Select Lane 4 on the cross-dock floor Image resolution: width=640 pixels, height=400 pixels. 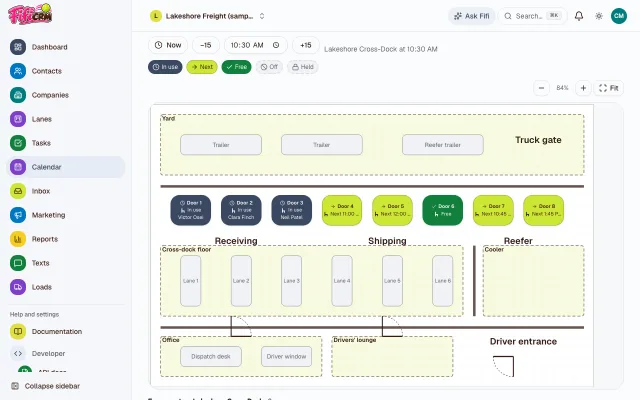[x=342, y=281]
